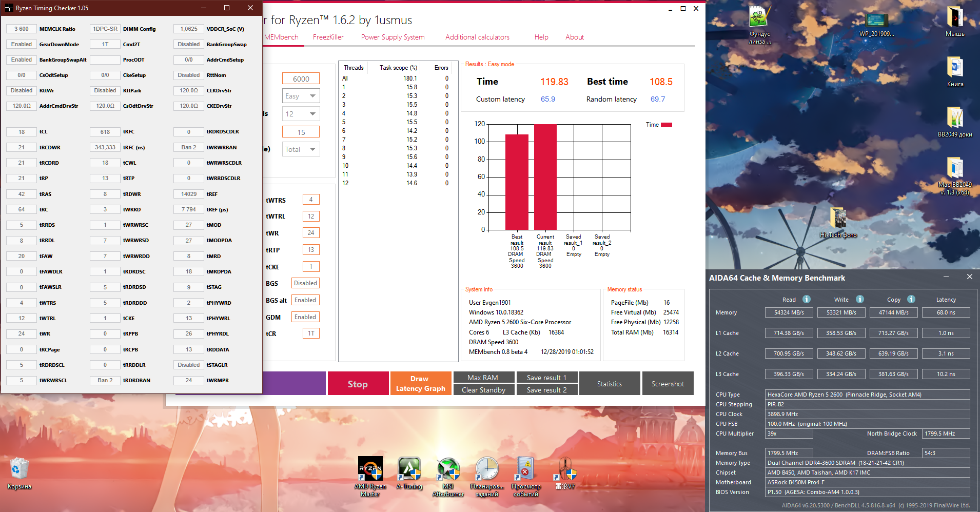This screenshot has height=512, width=980.
Task: Open the Фундус линза desktop icon
Action: [759, 17]
